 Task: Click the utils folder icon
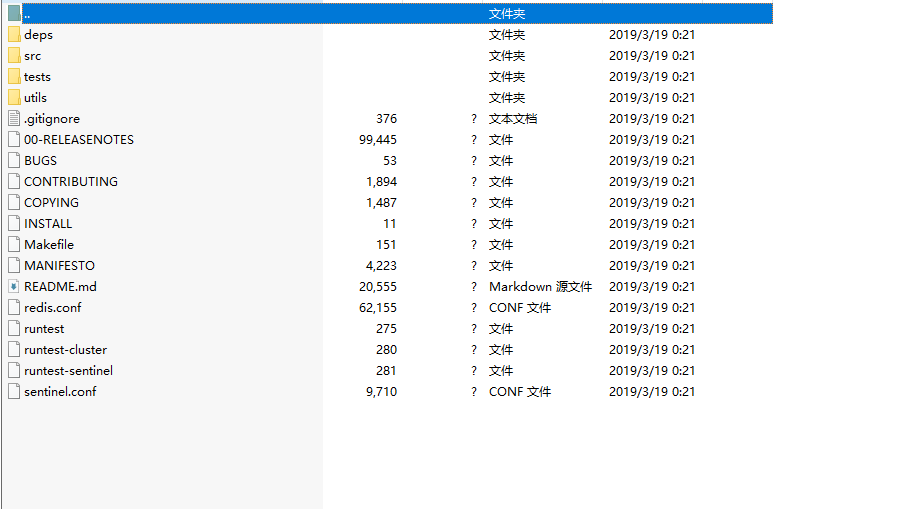pyautogui.click(x=14, y=98)
